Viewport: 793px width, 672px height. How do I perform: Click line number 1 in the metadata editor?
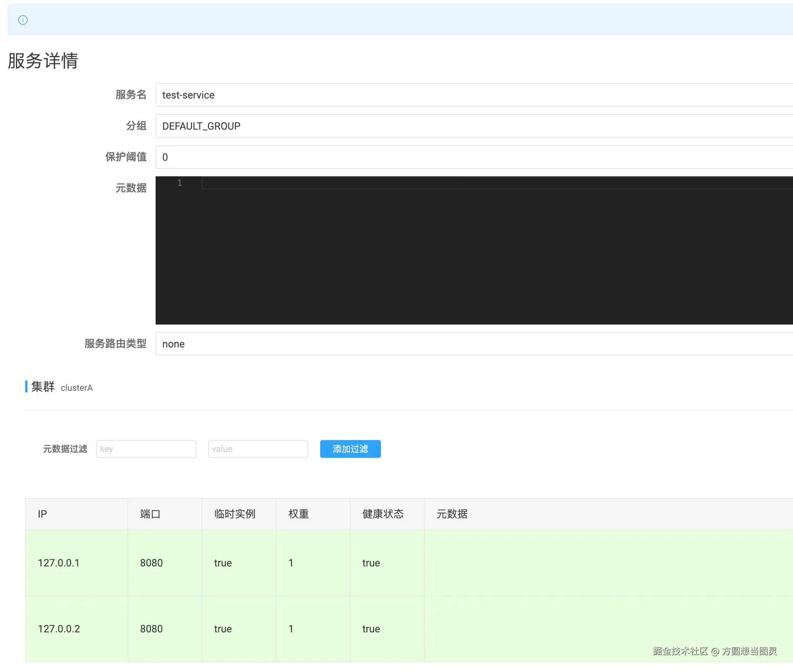(179, 183)
